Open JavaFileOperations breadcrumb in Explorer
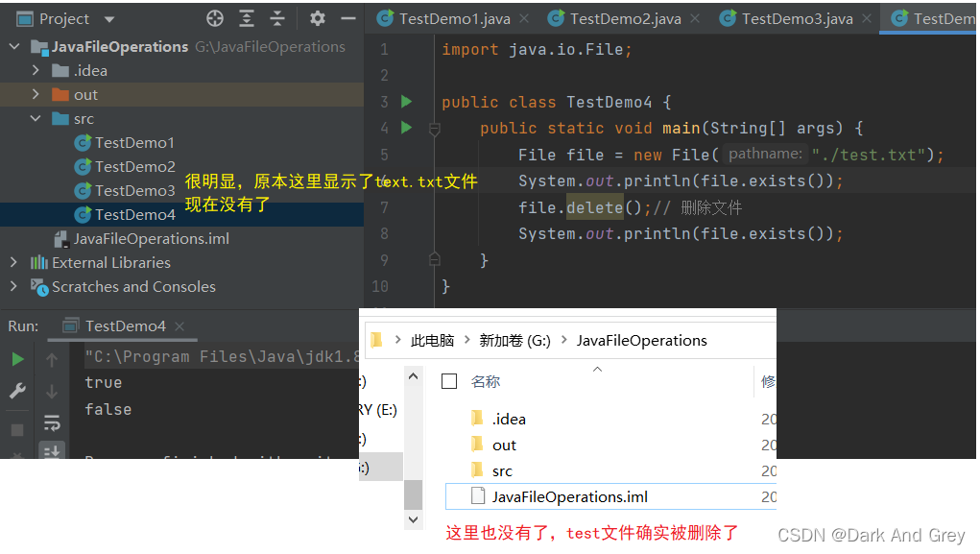The width and height of the screenshot is (980, 554). pos(644,340)
